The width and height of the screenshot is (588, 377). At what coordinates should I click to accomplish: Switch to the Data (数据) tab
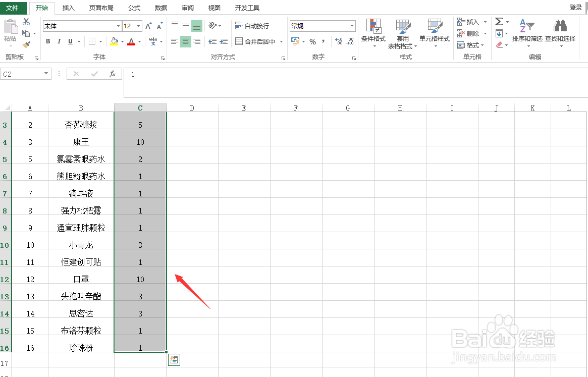coord(161,8)
